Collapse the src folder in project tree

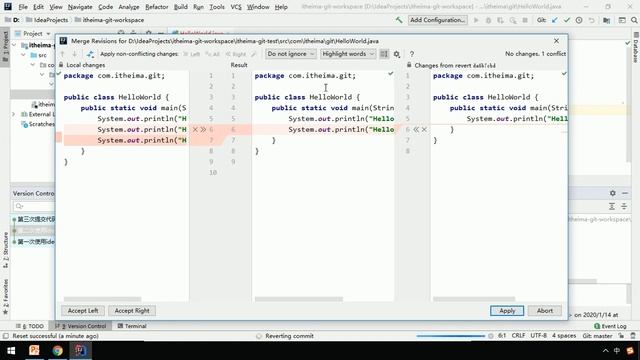23,55
